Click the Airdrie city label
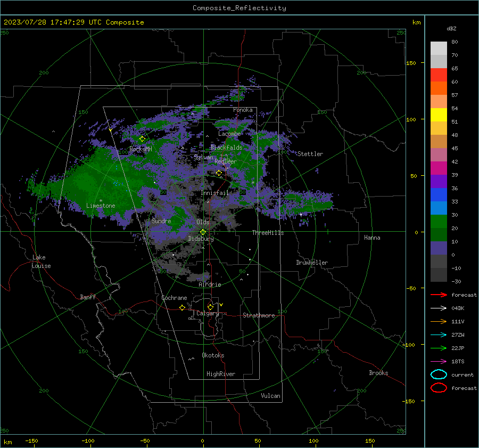This screenshot has width=479, height=448. coord(210,284)
